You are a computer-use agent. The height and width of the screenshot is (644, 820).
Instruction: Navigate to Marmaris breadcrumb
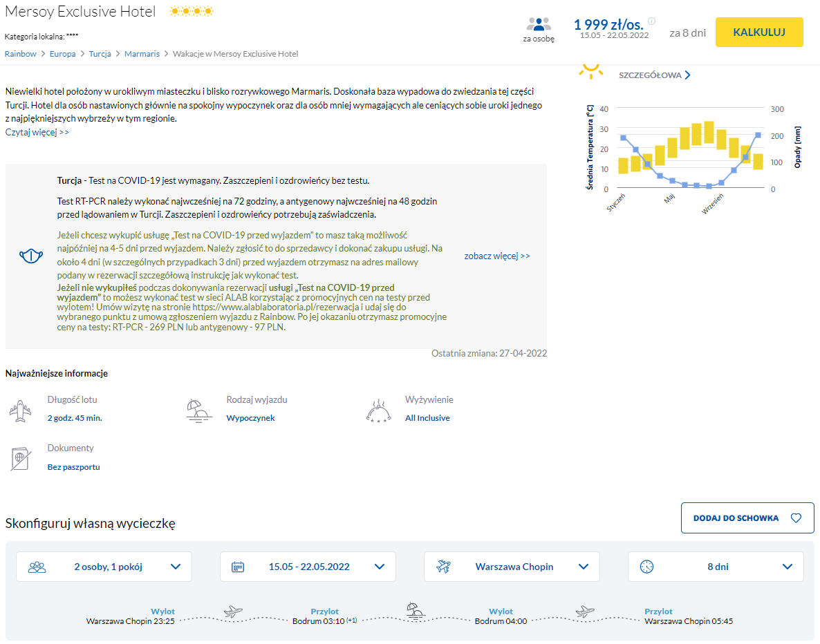point(142,54)
